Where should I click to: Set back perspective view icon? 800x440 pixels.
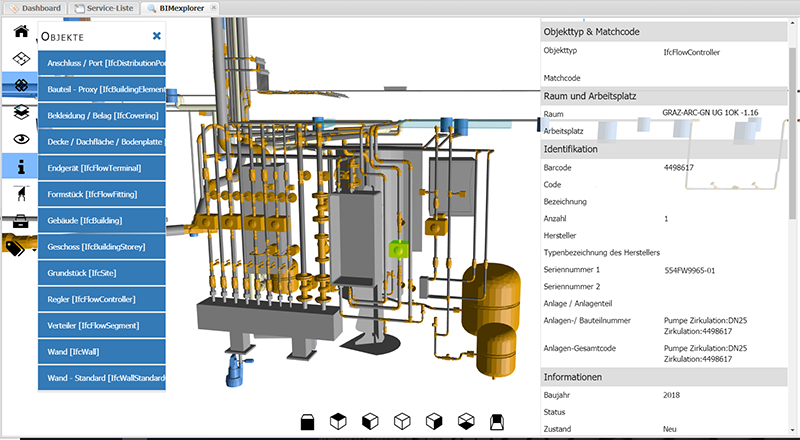pos(497,422)
